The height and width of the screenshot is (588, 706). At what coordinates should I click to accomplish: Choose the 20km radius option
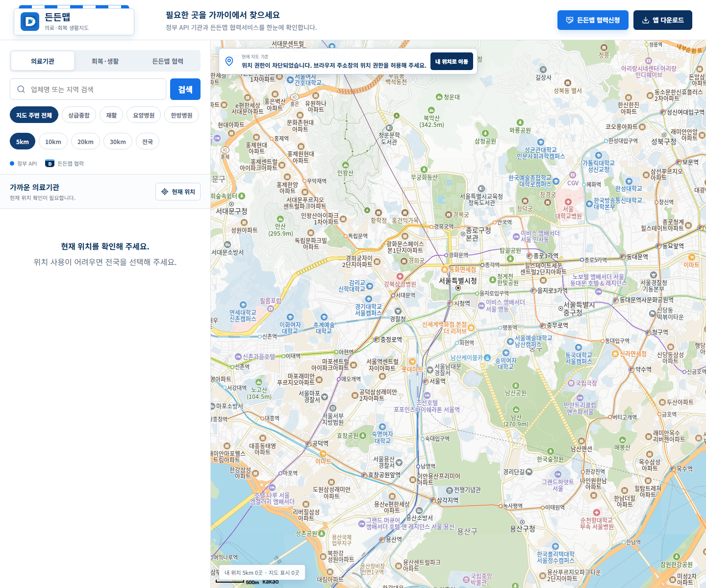[x=85, y=142]
